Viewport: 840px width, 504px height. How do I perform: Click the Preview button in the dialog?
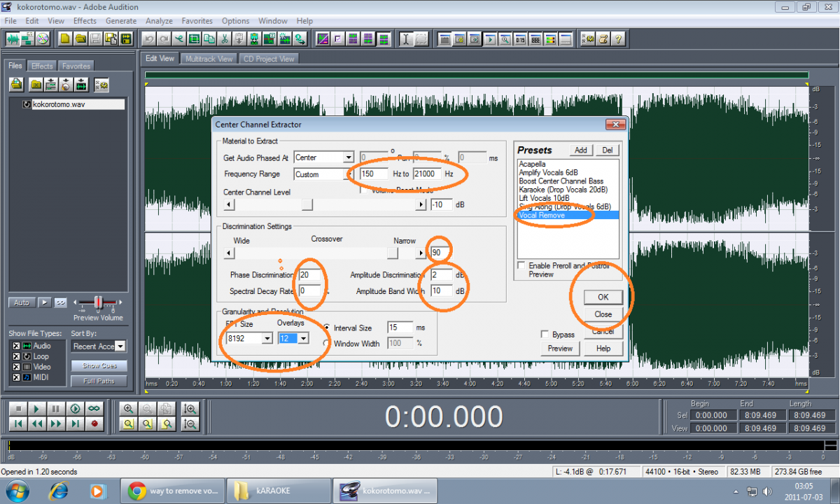[560, 349]
